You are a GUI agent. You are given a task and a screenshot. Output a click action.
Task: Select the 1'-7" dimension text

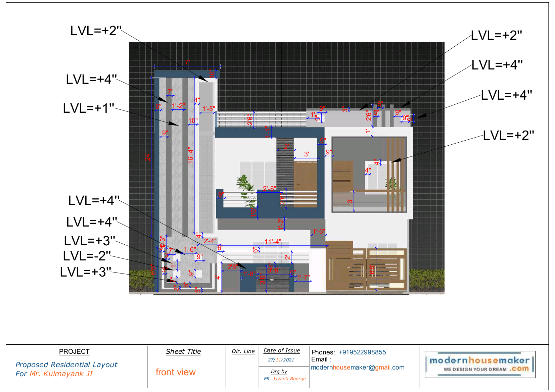pyautogui.click(x=303, y=277)
